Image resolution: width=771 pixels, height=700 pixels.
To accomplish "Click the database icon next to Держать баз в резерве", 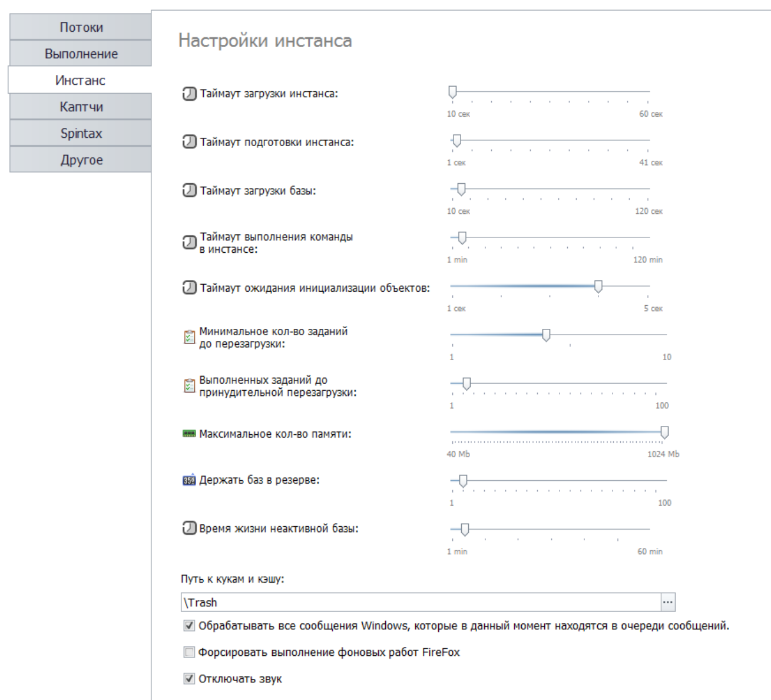I will [189, 480].
